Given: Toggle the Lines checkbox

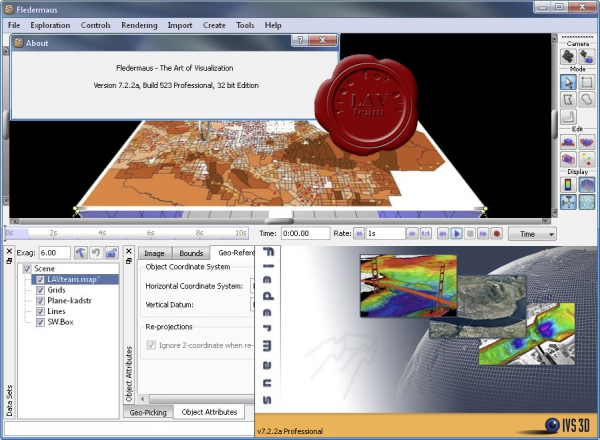Looking at the screenshot, I should (x=40, y=312).
